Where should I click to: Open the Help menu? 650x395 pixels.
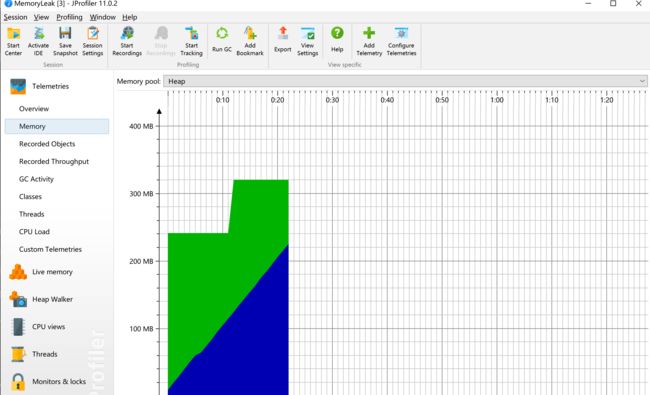pos(129,17)
